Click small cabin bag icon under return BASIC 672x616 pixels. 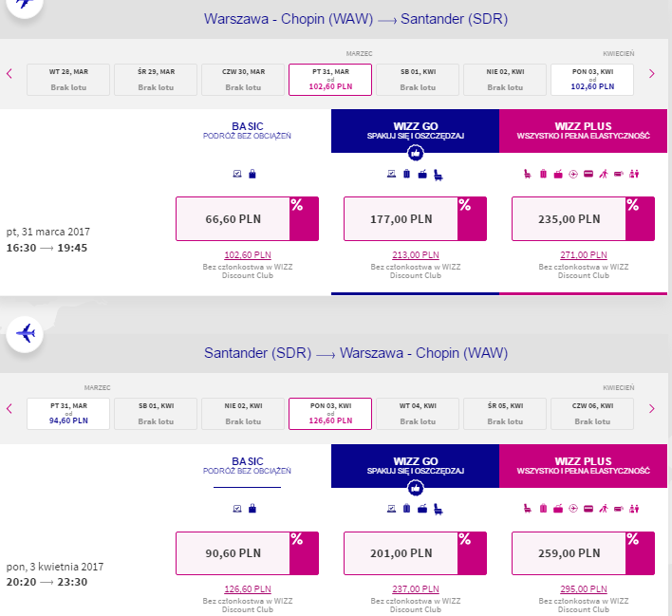tap(252, 509)
